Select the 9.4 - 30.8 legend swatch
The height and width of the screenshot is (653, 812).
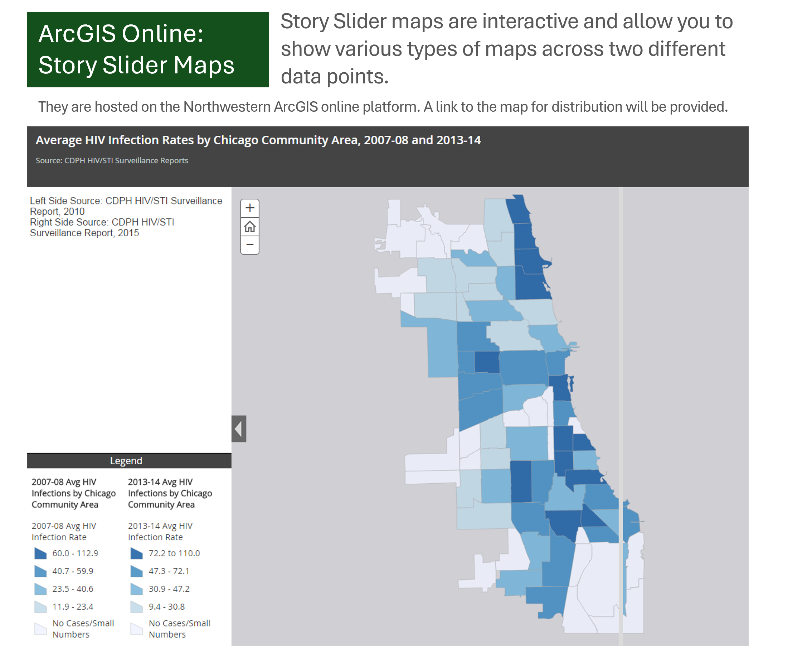click(137, 607)
